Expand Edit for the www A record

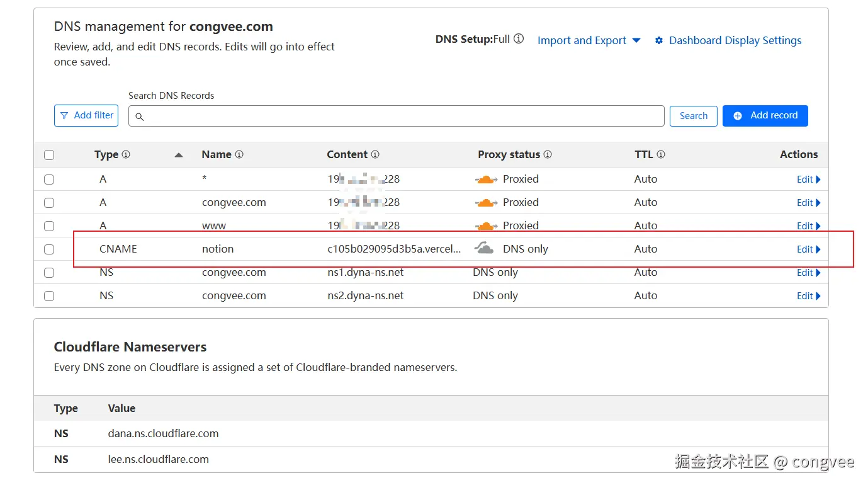coord(808,226)
